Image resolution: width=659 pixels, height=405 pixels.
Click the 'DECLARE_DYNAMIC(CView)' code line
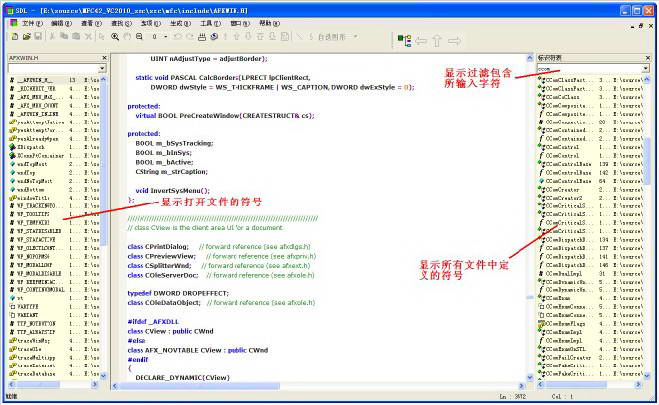(182, 378)
